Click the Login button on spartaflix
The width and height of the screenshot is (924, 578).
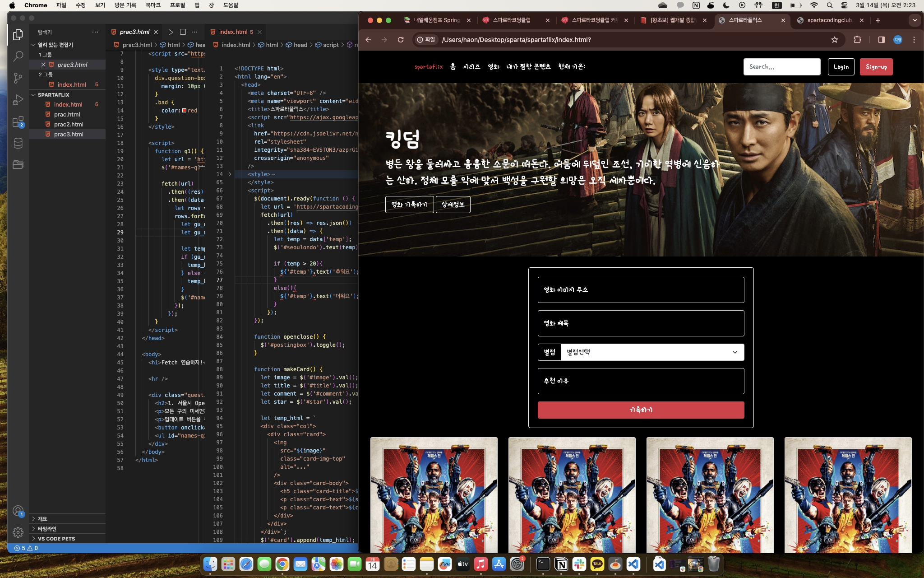tap(841, 67)
